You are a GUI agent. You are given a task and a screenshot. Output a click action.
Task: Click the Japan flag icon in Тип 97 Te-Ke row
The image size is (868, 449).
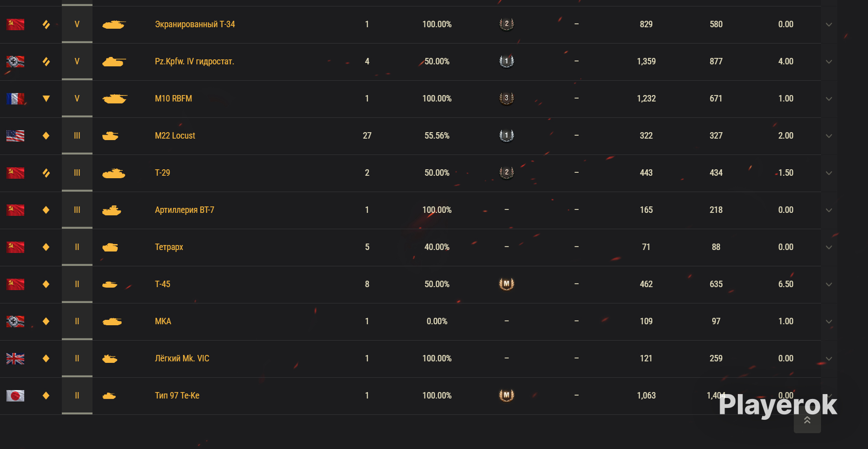[x=15, y=396]
